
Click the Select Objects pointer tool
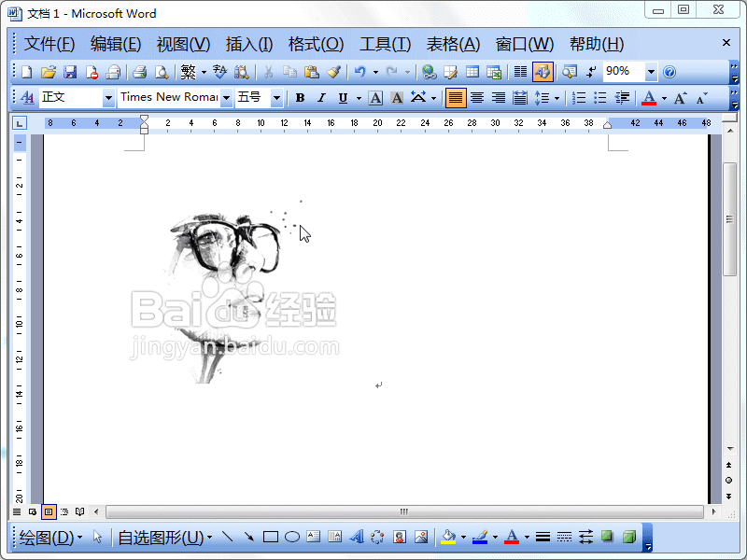point(98,538)
